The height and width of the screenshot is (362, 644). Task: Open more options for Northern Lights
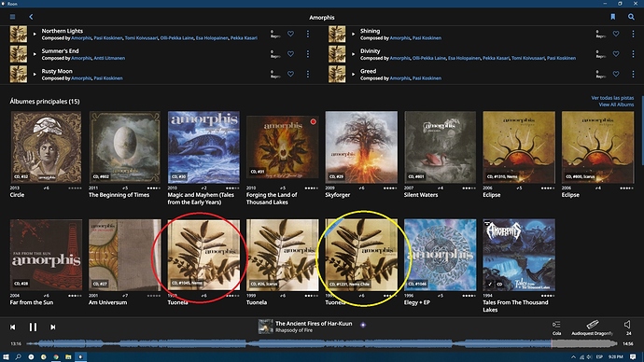coord(308,34)
